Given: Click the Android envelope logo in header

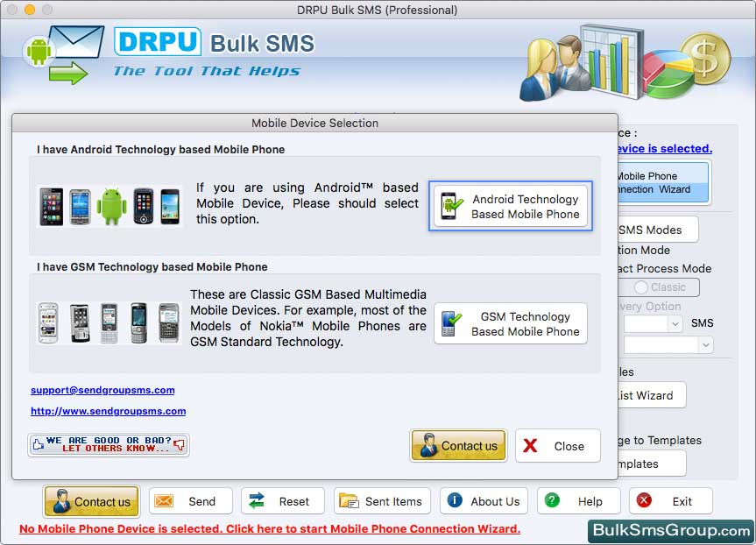Looking at the screenshot, I should 63,54.
